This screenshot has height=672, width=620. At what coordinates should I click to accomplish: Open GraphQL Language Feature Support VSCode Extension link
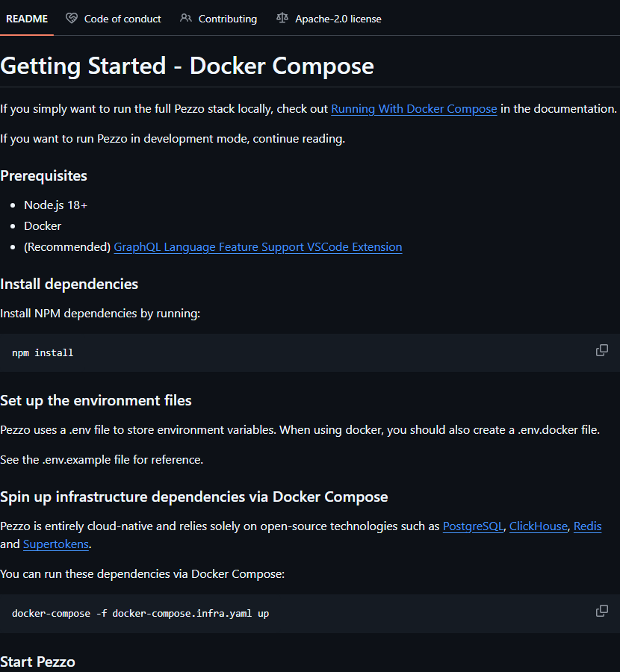tap(258, 247)
